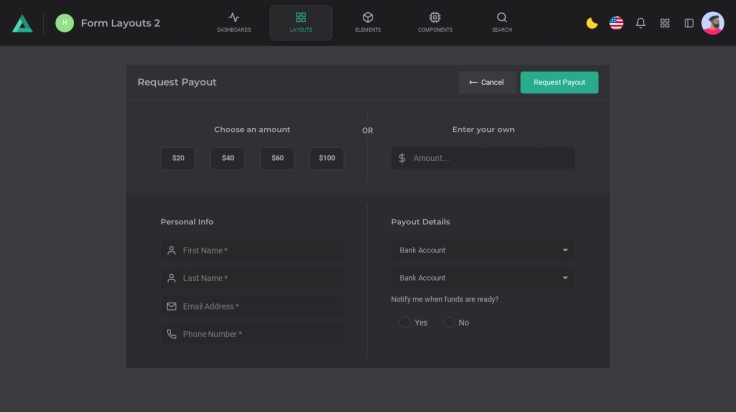The width and height of the screenshot is (736, 412).
Task: Open notifications bell icon
Action: click(x=641, y=23)
